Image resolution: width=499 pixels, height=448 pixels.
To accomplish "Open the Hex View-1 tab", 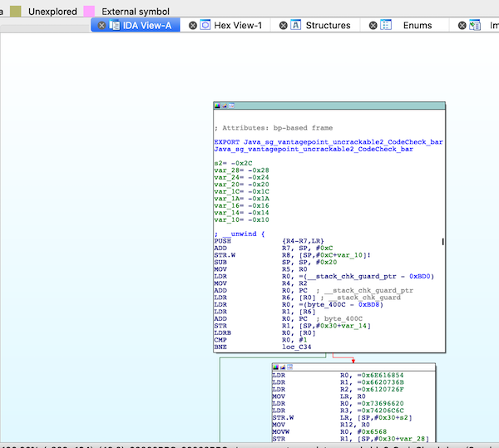I will click(225, 25).
